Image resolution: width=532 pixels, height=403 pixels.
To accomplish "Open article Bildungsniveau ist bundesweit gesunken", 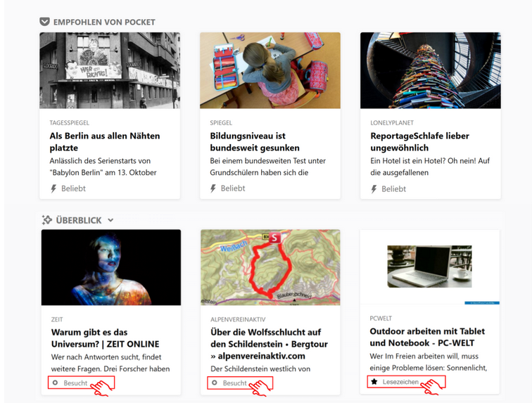I will coord(255,142).
